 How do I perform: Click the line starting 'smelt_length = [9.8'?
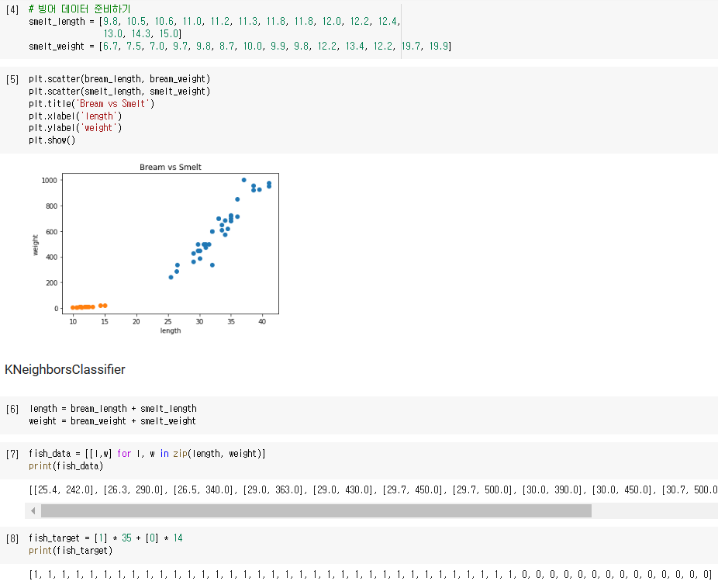tap(214, 22)
